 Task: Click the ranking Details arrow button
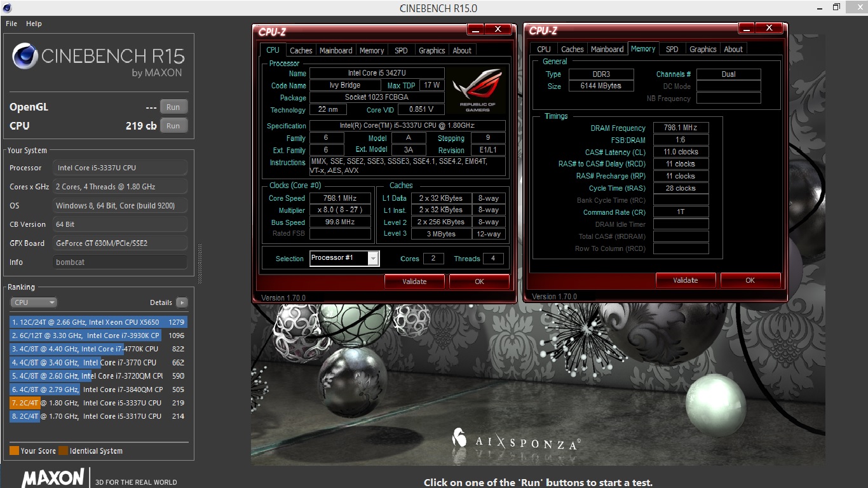point(182,302)
